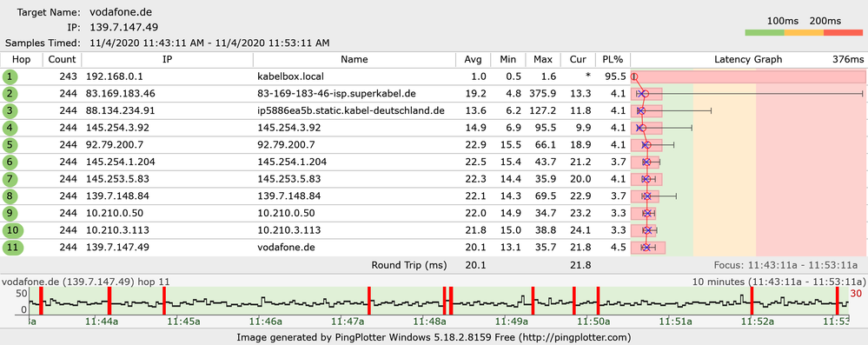
Task: Click the Name column header
Action: coord(354,60)
